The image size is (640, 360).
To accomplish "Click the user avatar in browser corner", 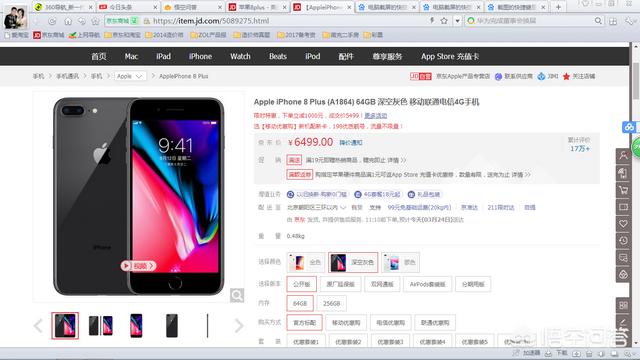I will (x=15, y=18).
